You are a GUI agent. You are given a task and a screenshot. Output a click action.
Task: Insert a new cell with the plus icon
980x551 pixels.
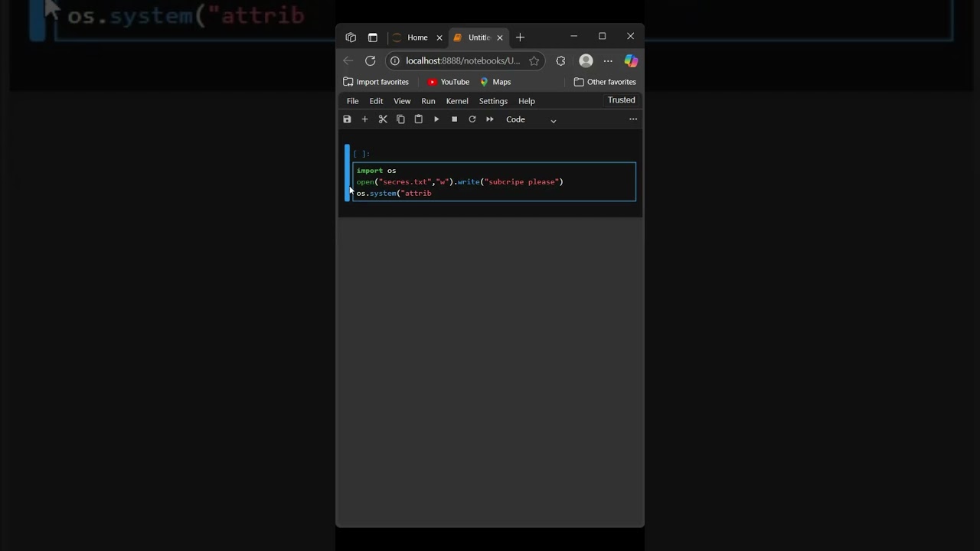(x=364, y=119)
